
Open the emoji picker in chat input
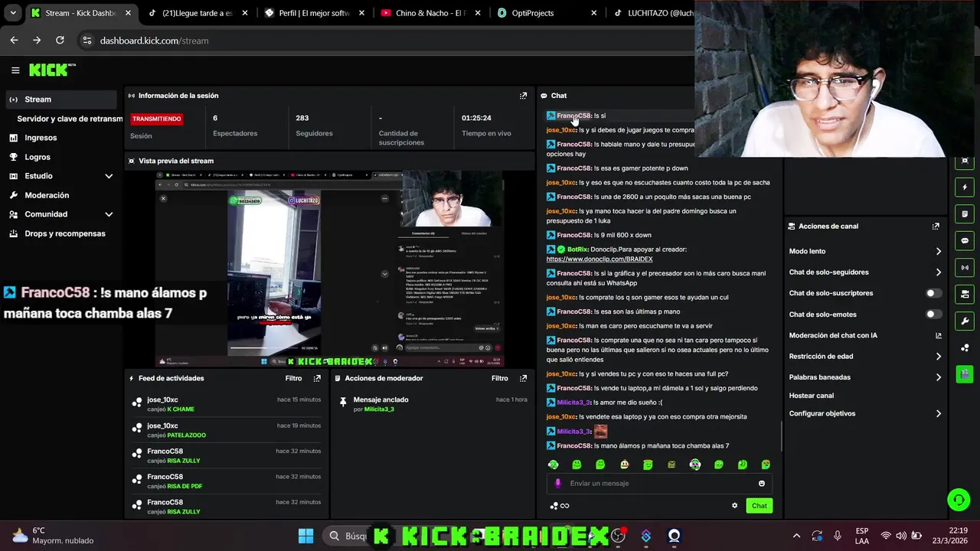tap(761, 484)
